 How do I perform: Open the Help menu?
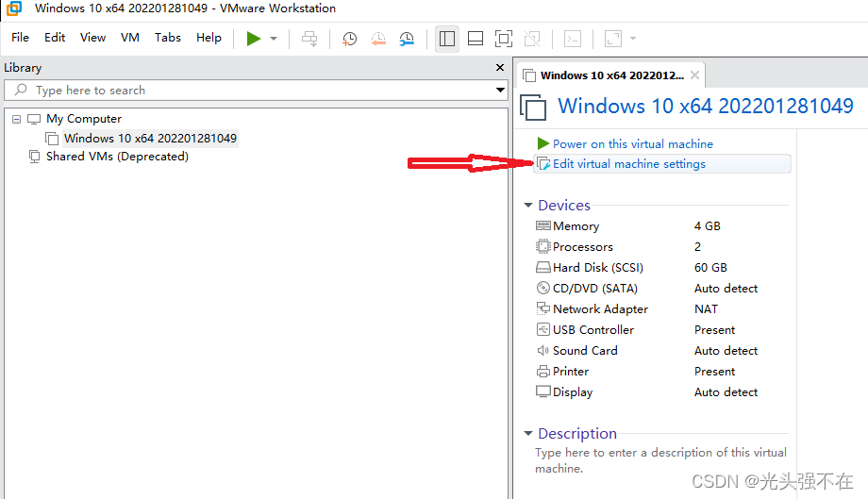(209, 38)
